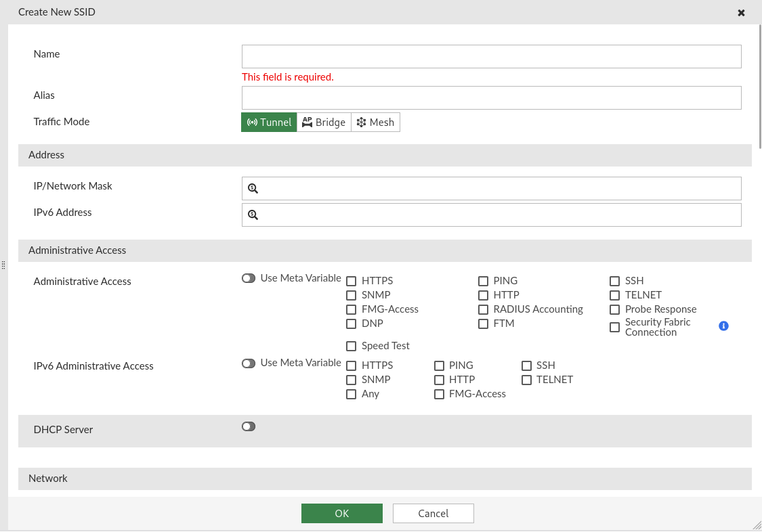Check HTTPS under Administrative Access
Image resolution: width=762 pixels, height=532 pixels.
tap(351, 281)
